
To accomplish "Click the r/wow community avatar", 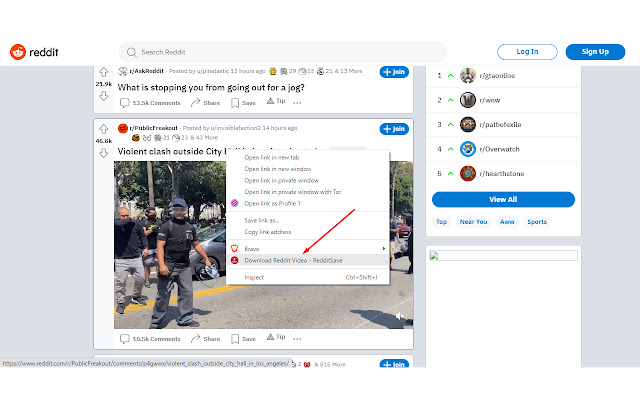I will (x=468, y=100).
